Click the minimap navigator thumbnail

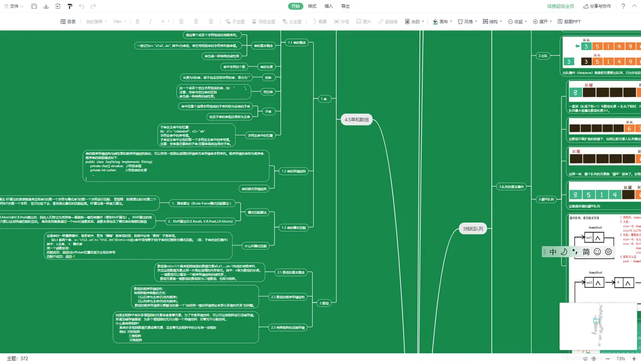[599, 326]
